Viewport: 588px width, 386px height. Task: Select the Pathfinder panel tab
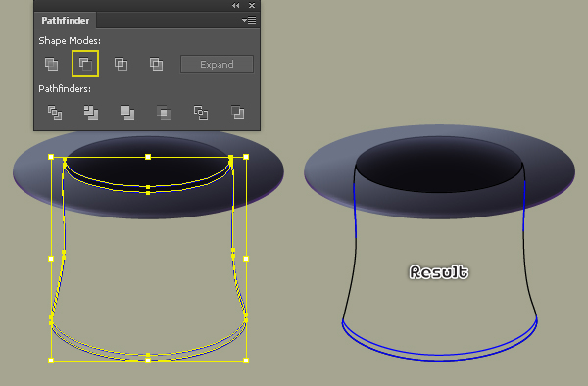coord(66,21)
